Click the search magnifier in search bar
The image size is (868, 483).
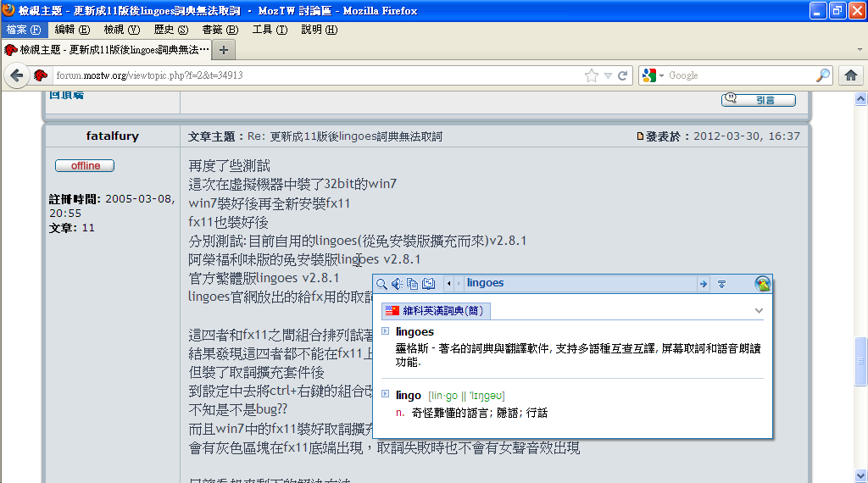tap(823, 75)
